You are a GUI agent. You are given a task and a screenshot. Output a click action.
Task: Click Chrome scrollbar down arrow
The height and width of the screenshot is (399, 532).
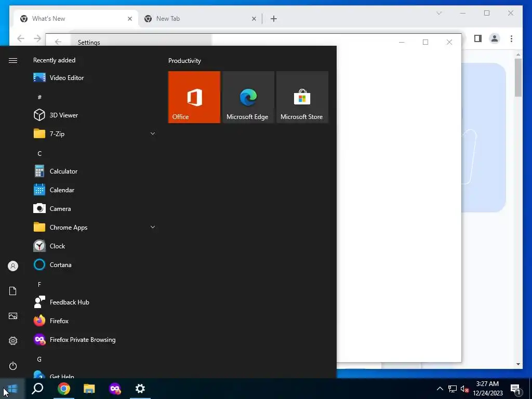coord(518,364)
